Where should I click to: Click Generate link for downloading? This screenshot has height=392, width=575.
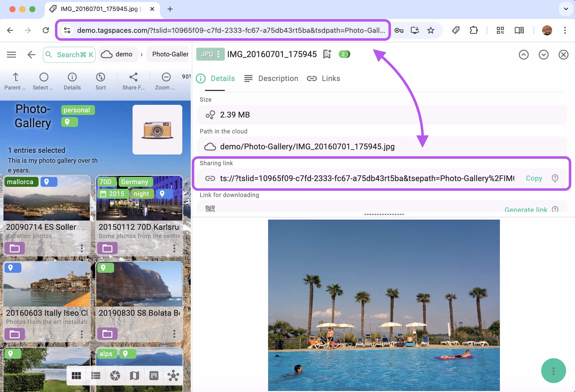(x=526, y=210)
